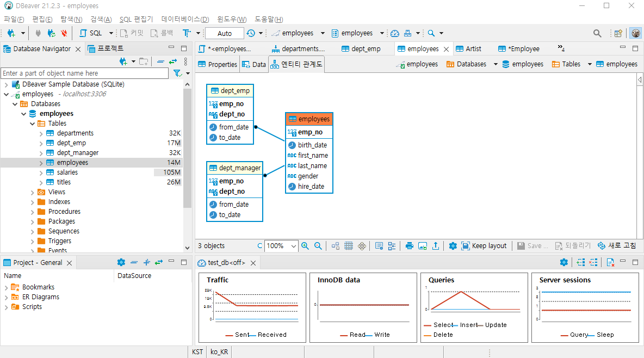Image resolution: width=644 pixels, height=358 pixels.
Task: Open the breadcrumb Databases dropdown arrow
Action: coord(496,64)
